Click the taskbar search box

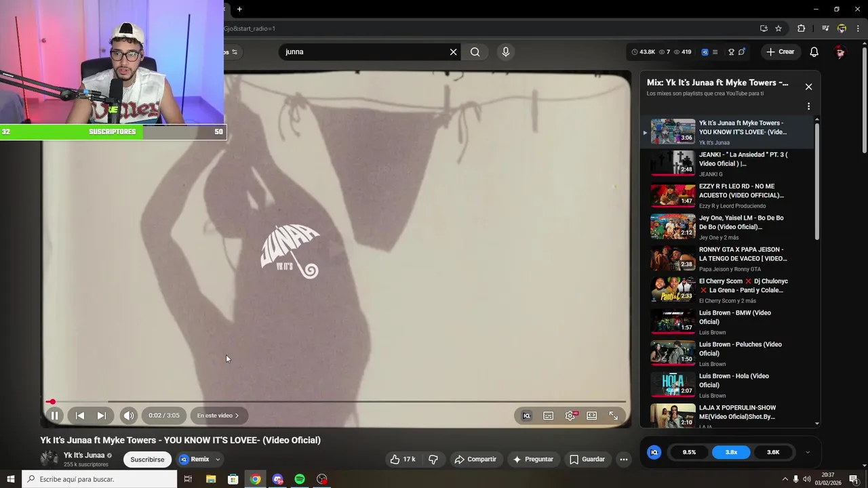click(x=100, y=479)
